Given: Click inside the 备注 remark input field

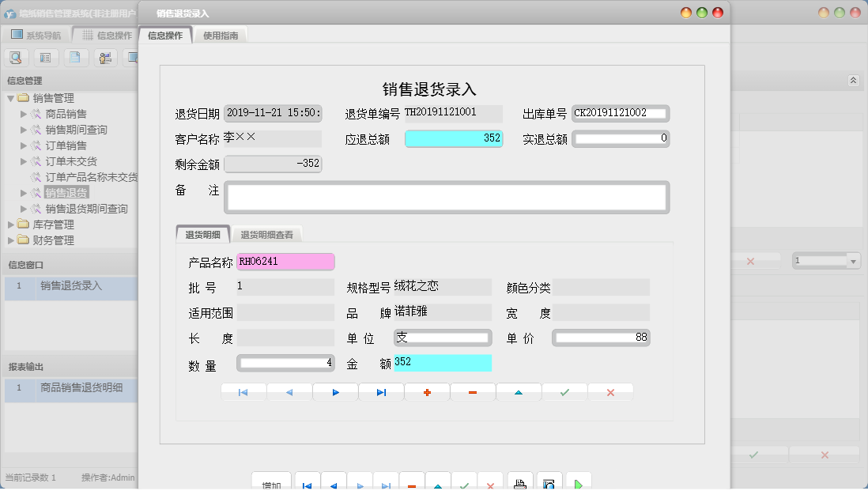Looking at the screenshot, I should click(x=447, y=196).
